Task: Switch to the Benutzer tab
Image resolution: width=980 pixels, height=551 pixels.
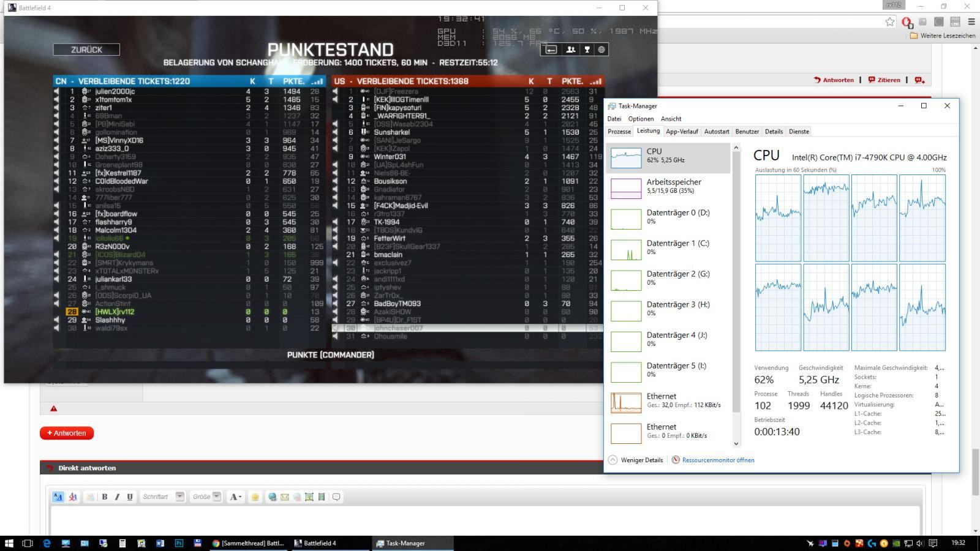Action: point(747,132)
